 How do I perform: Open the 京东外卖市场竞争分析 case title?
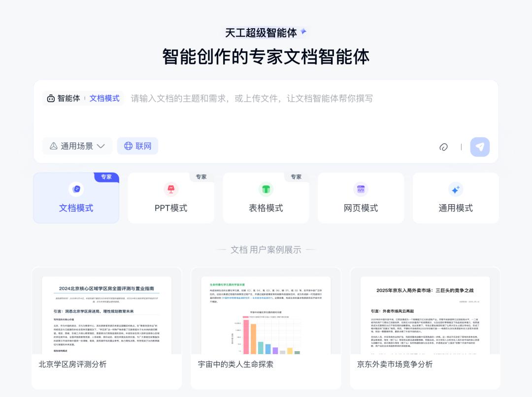395,364
